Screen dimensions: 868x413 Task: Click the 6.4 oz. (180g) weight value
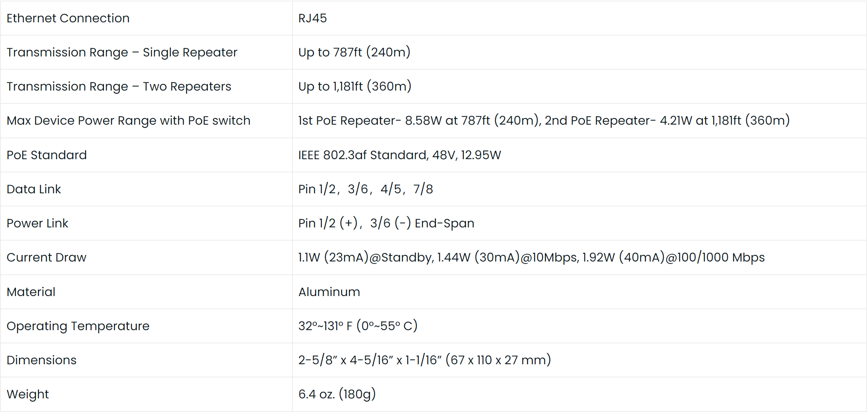coord(337,394)
